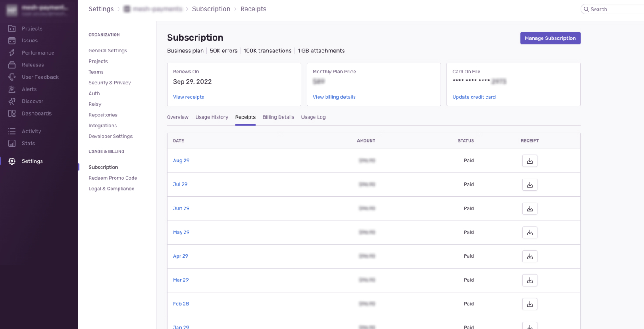Screen dimensions: 644x329
Task: Open the Billing Details tab
Action: point(278,117)
